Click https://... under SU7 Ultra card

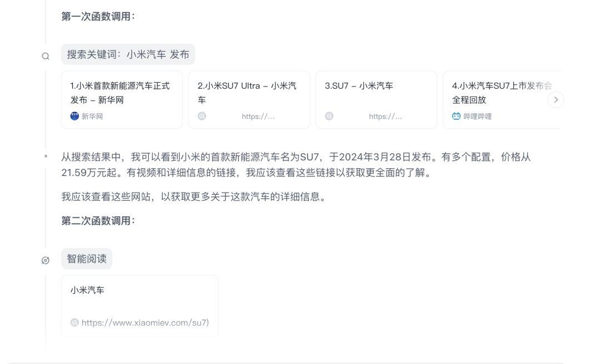(258, 116)
